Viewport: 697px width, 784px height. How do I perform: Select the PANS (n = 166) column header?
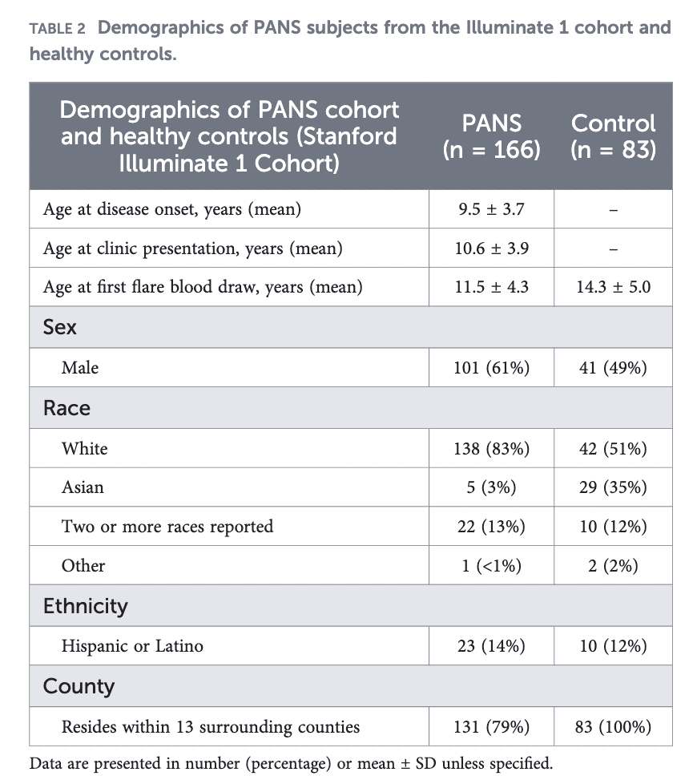491,136
